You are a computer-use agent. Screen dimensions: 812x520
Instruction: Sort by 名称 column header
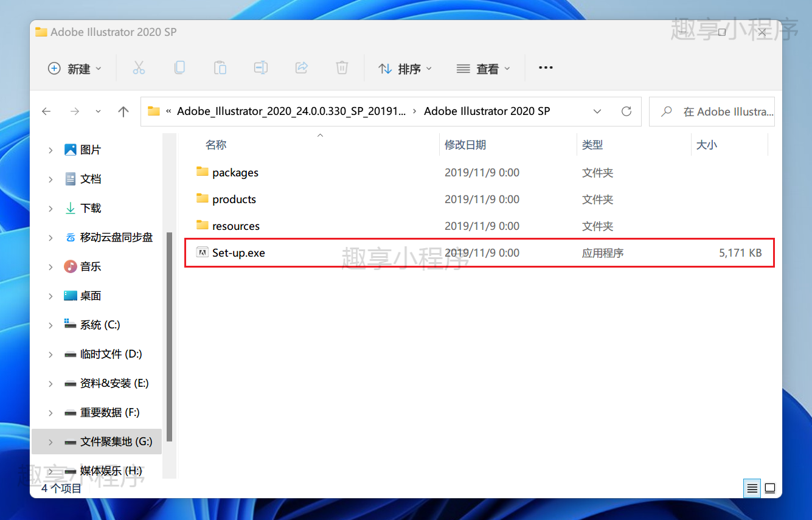click(216, 145)
